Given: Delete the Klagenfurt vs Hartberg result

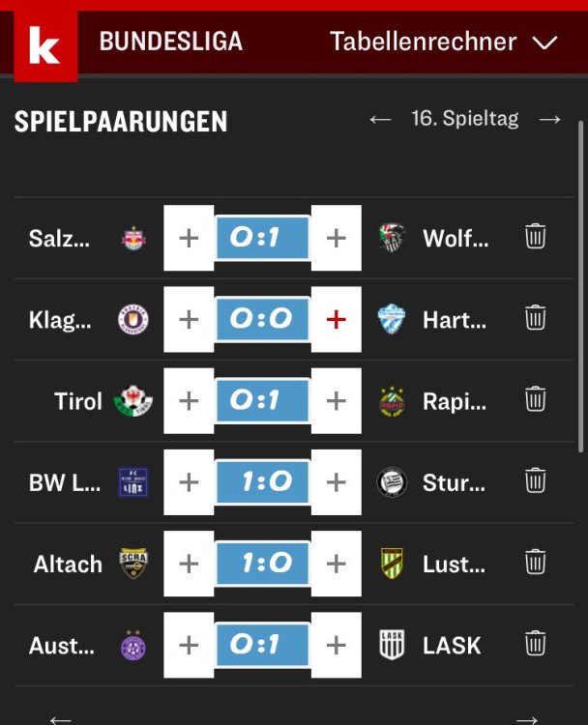Looking at the screenshot, I should (536, 318).
